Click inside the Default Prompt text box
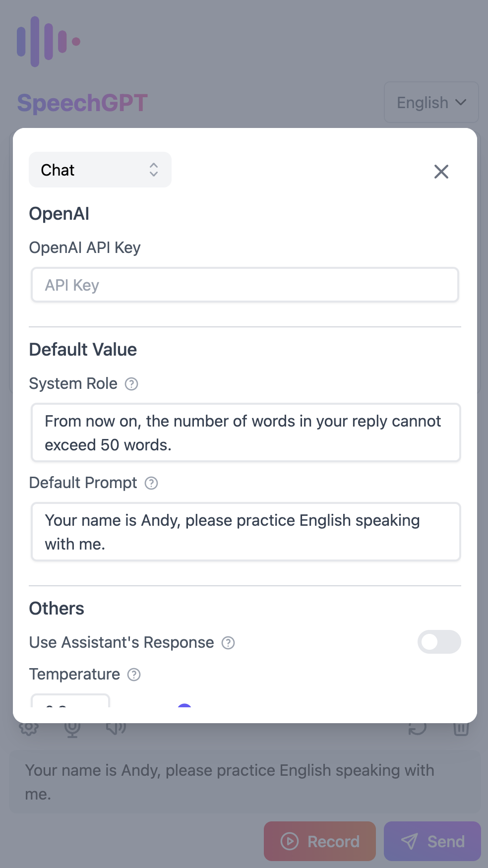Image resolution: width=488 pixels, height=868 pixels. coord(246,532)
